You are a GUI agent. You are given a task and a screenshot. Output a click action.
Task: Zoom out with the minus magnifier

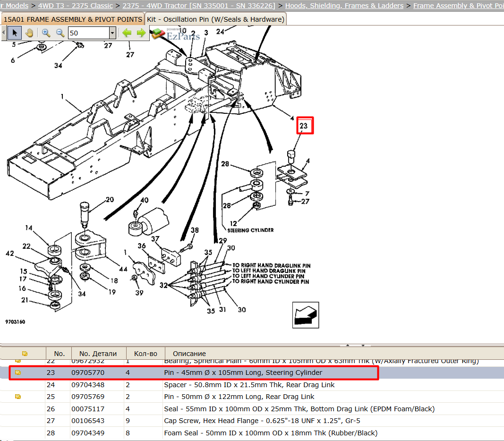click(x=60, y=33)
